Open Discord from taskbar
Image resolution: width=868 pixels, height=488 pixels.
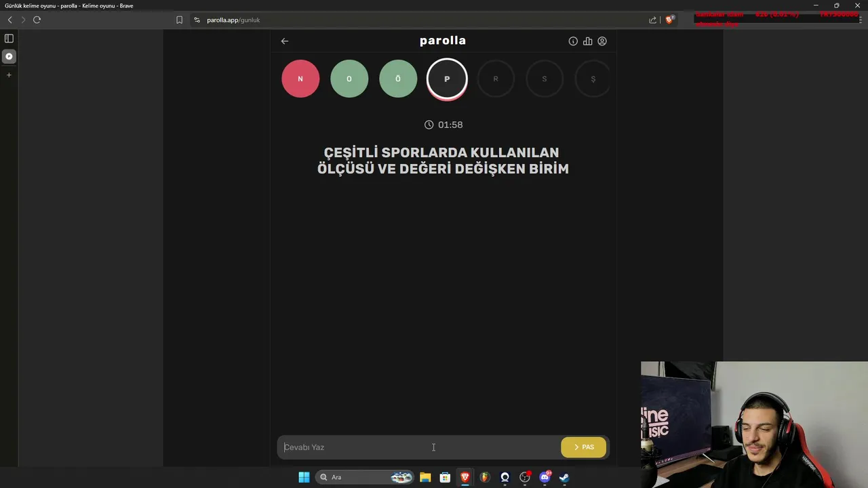tap(545, 477)
